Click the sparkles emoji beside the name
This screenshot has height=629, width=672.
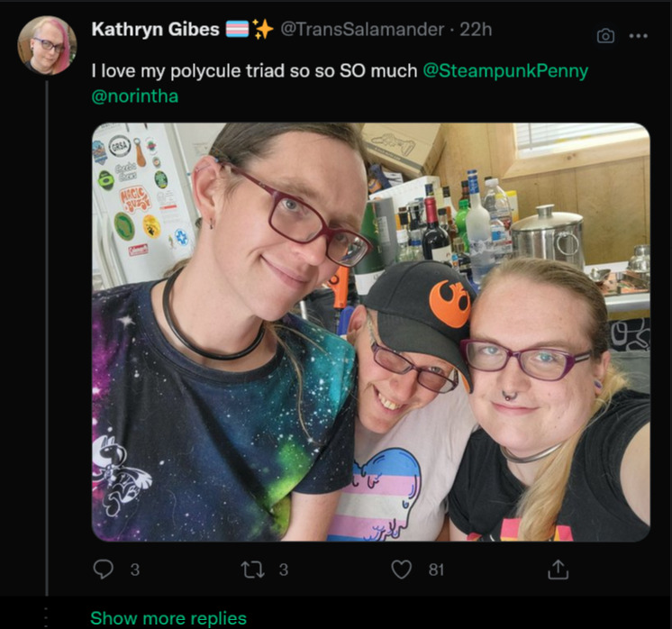(263, 29)
